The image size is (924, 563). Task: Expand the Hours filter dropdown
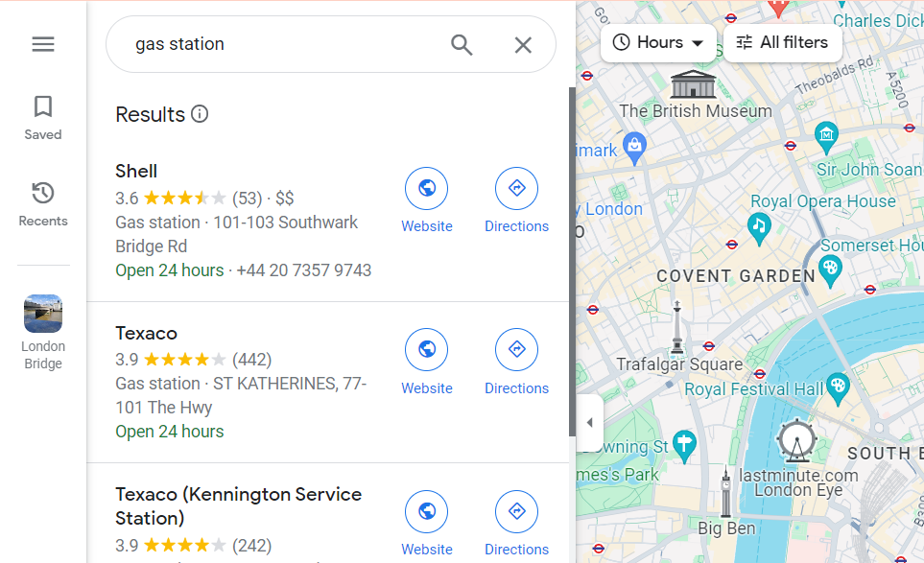[x=659, y=42]
